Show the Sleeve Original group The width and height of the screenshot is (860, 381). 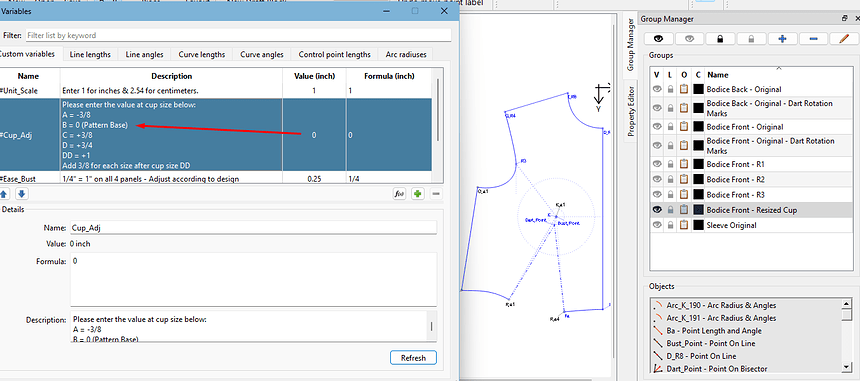[657, 225]
